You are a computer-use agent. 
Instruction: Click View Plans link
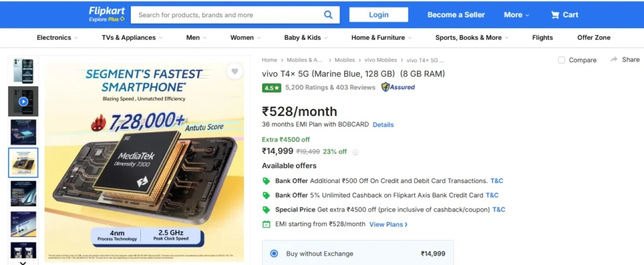point(389,224)
